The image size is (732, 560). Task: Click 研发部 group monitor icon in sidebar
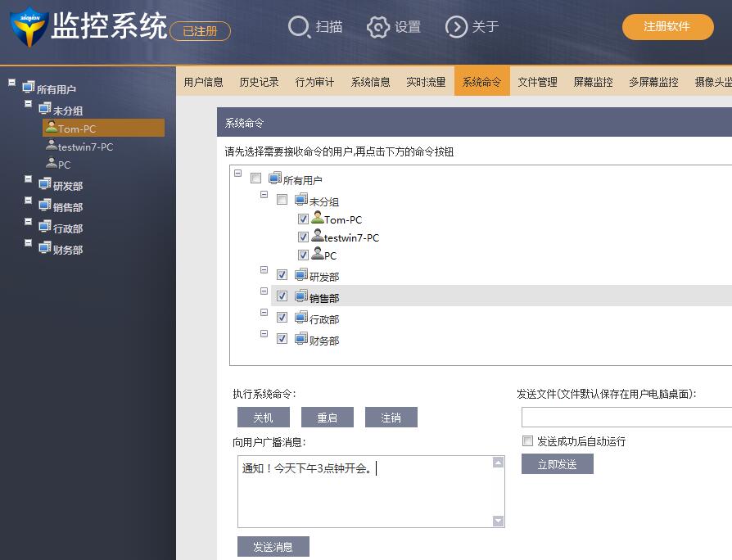click(x=45, y=184)
